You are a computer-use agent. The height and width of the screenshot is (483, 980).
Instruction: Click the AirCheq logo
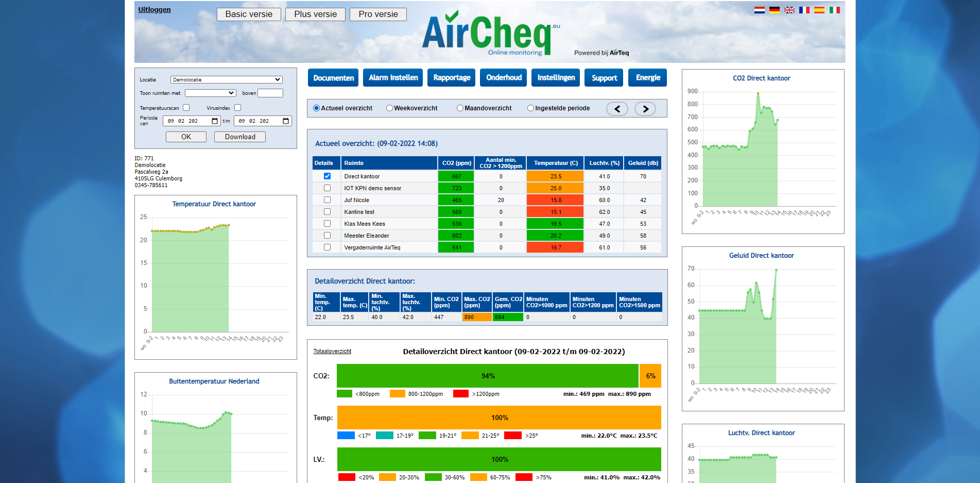pyautogui.click(x=491, y=33)
